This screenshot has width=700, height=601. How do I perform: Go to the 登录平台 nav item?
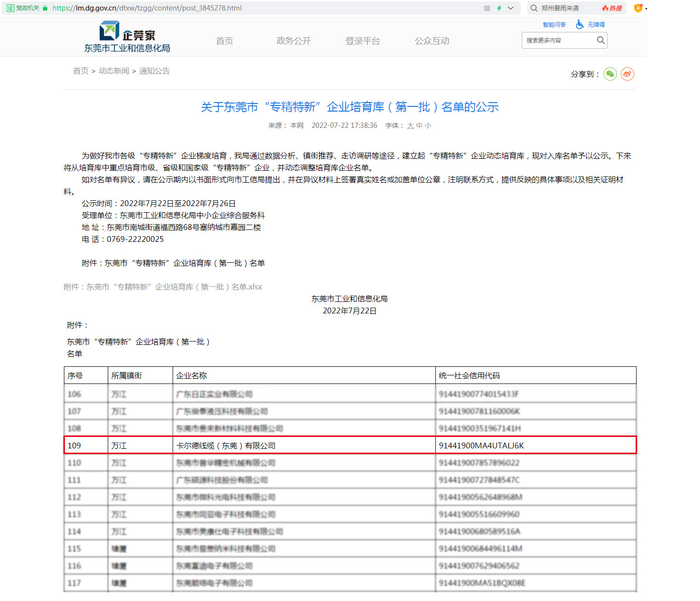coord(362,41)
